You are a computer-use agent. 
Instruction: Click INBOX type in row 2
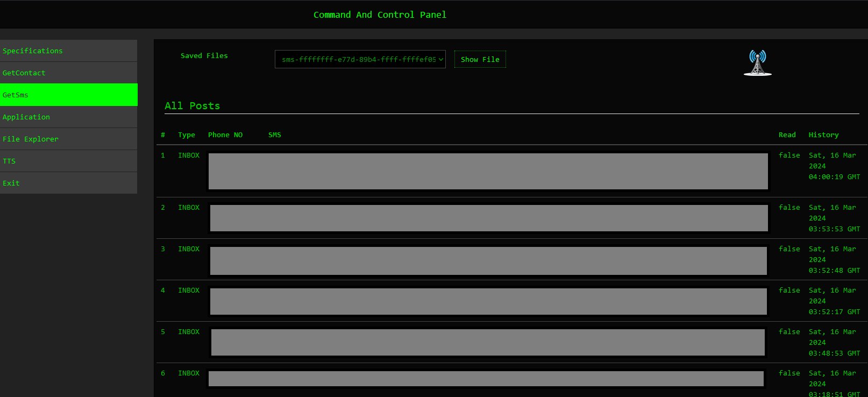tap(189, 208)
